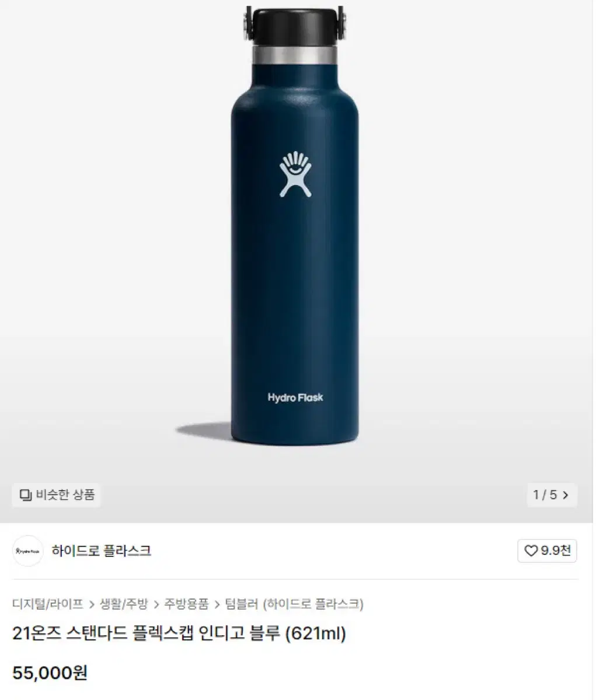
Task: Click the chevron after 주방용품
Action: click(x=217, y=604)
